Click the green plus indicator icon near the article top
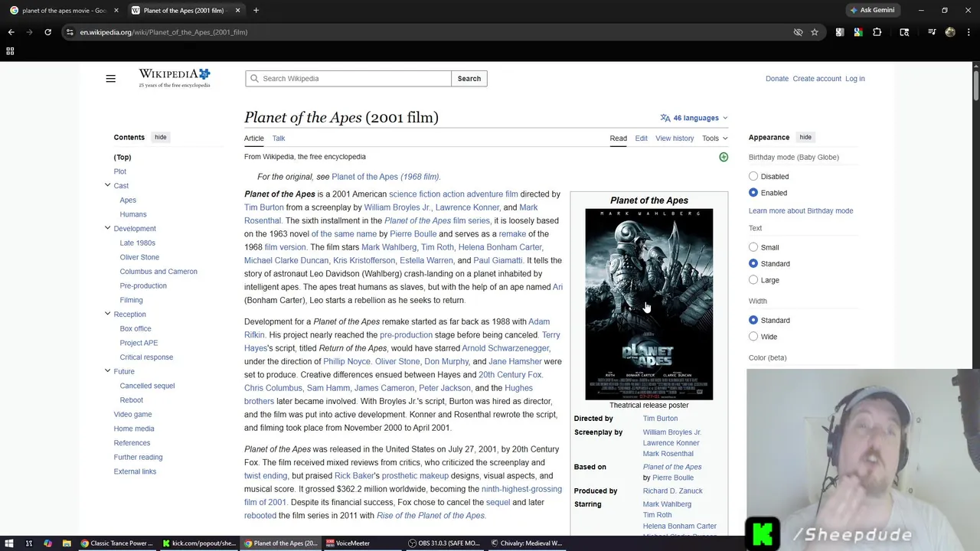The image size is (980, 551). click(x=724, y=157)
